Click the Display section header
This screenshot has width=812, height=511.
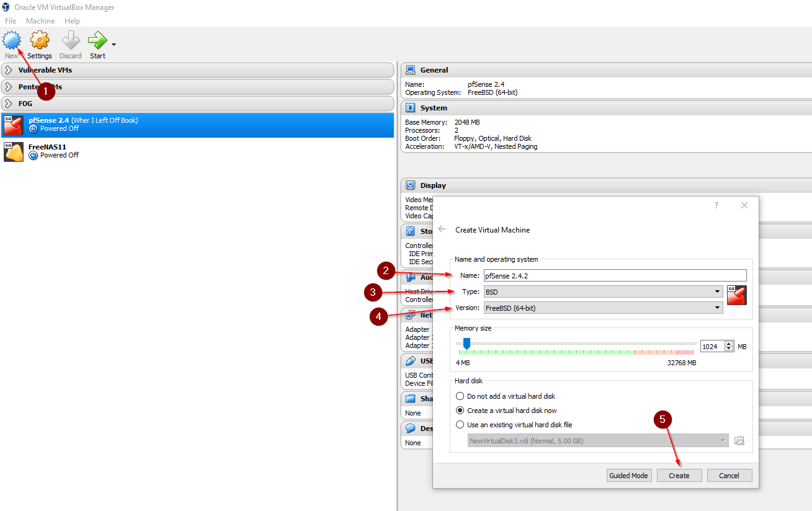(606, 185)
